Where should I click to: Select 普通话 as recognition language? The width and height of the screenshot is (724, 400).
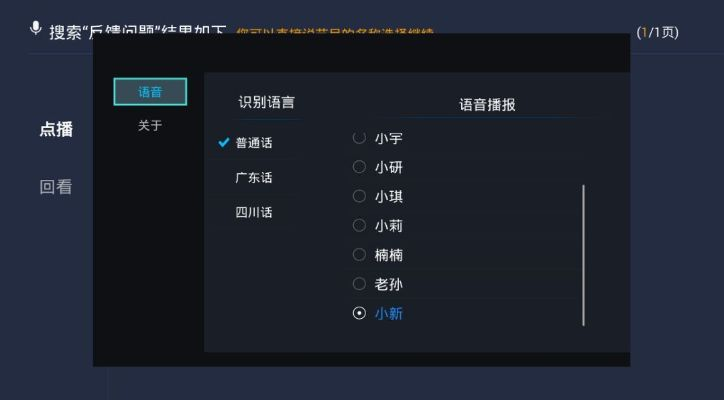(254, 143)
